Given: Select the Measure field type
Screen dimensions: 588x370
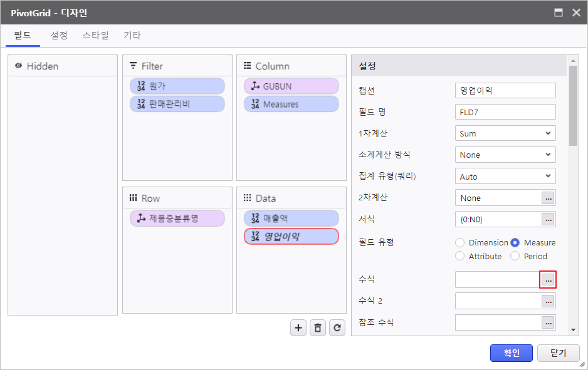Looking at the screenshot, I should (515, 243).
